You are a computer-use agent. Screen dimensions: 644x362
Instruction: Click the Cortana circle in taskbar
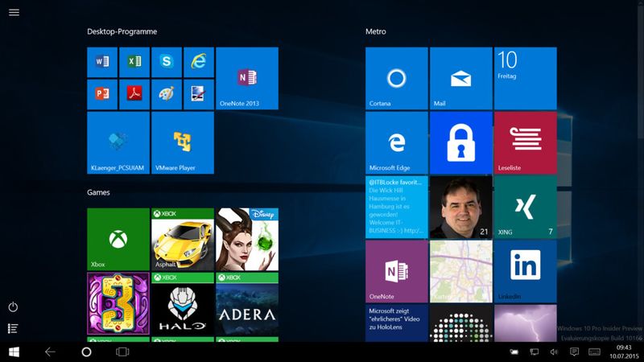pyautogui.click(x=86, y=352)
